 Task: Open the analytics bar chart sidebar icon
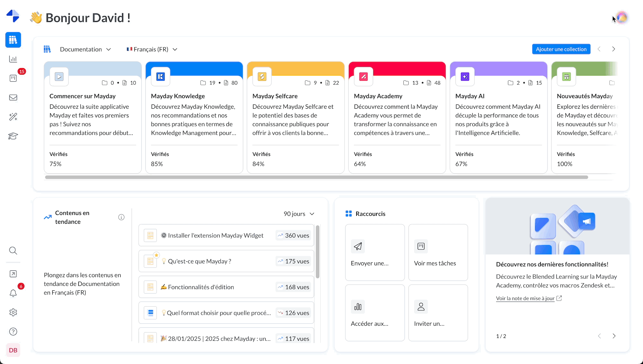[x=13, y=59]
